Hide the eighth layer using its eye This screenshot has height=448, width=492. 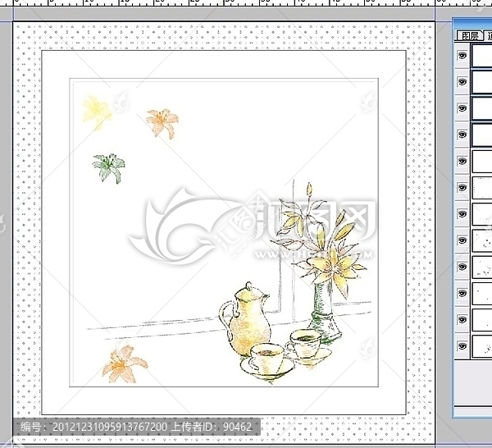point(462,240)
